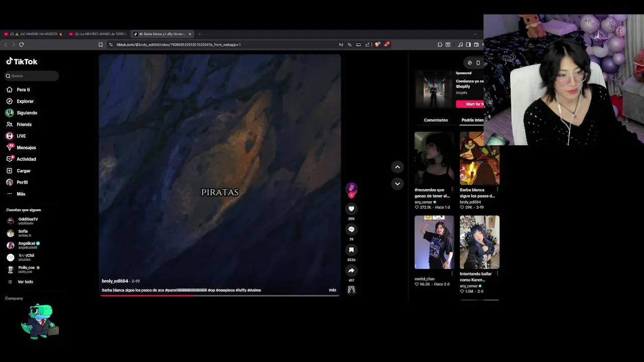This screenshot has height=362, width=644.
Task: Click the translate page icon
Action: [x=350, y=44]
